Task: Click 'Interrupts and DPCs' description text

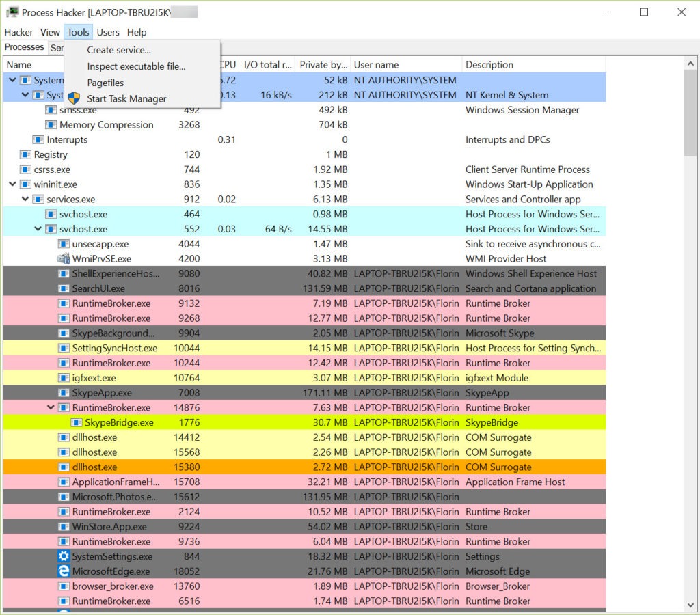Action: click(x=508, y=139)
